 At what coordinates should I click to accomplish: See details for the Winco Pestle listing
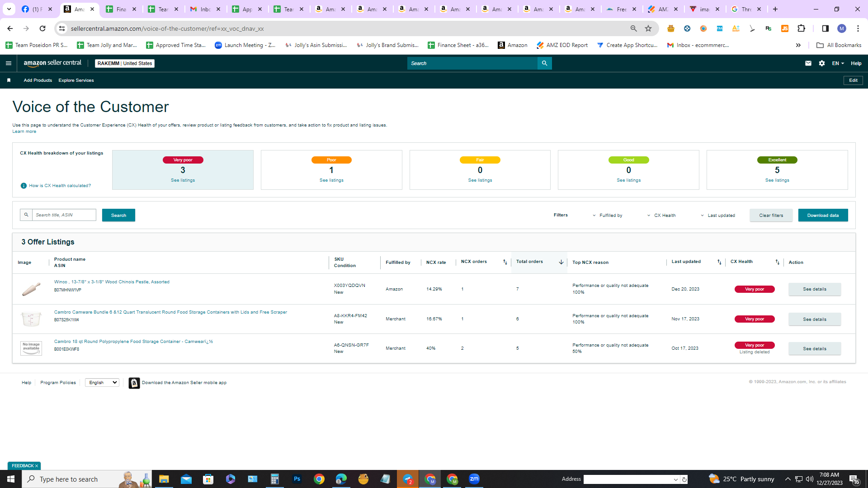tap(815, 289)
